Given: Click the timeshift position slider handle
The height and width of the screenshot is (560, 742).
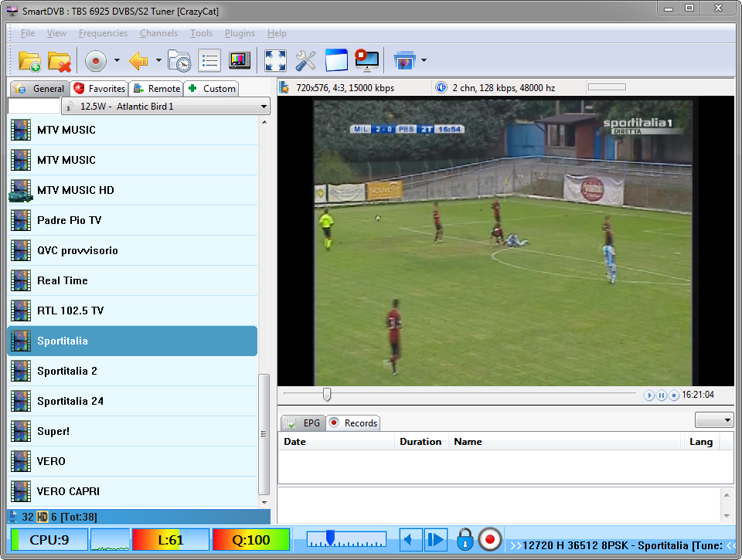Looking at the screenshot, I should [x=327, y=394].
